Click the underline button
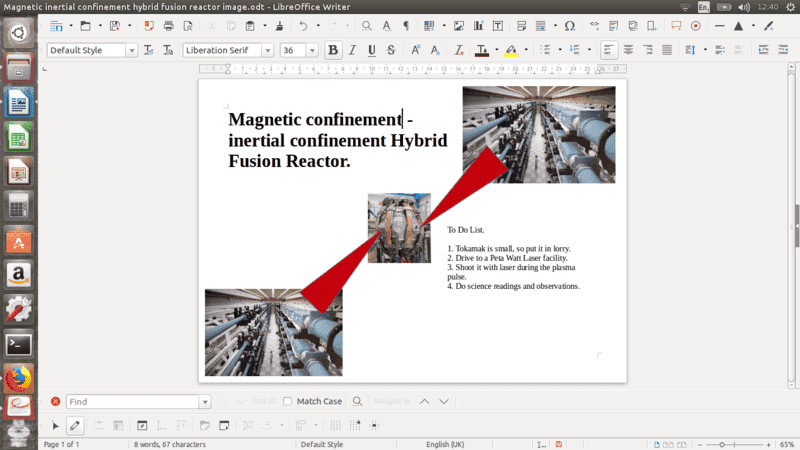The width and height of the screenshot is (800, 450). [372, 50]
